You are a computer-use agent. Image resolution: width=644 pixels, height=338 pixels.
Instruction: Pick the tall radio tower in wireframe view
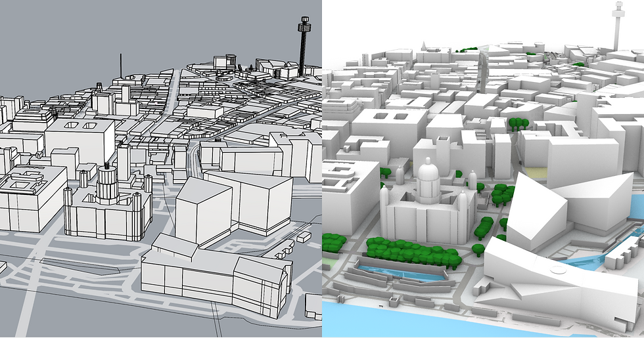304,46
